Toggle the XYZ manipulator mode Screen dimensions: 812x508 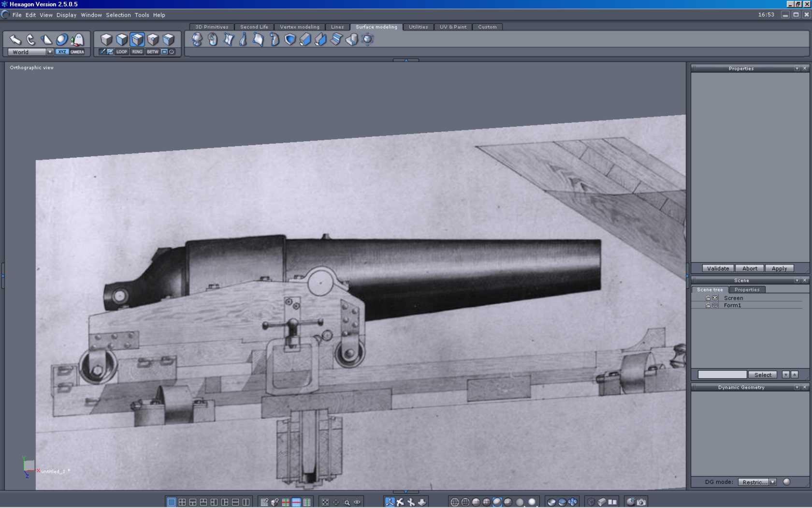(62, 52)
